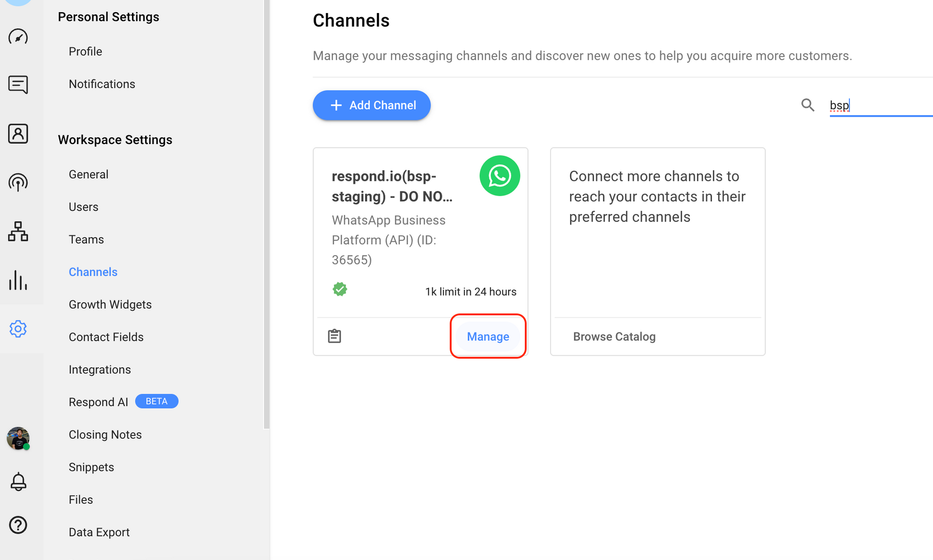Click the green verified badge on the channel
The width and height of the screenshot is (933, 560).
(x=340, y=289)
